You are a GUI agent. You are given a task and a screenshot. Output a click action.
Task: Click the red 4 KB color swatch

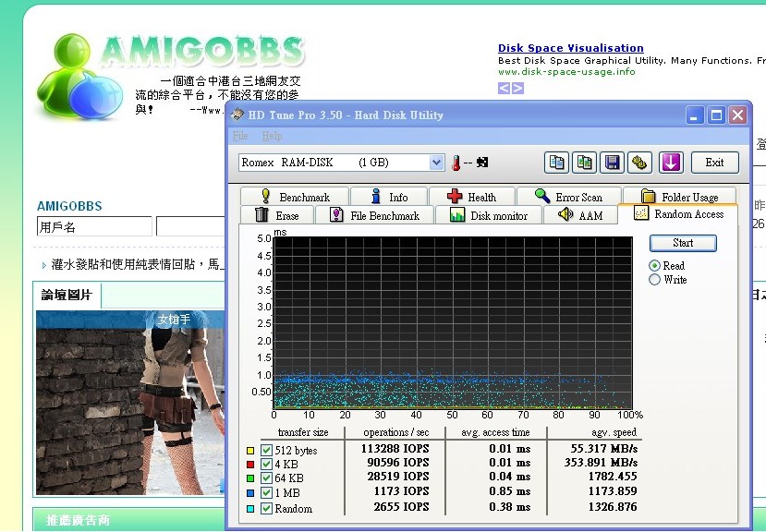pyautogui.click(x=250, y=465)
